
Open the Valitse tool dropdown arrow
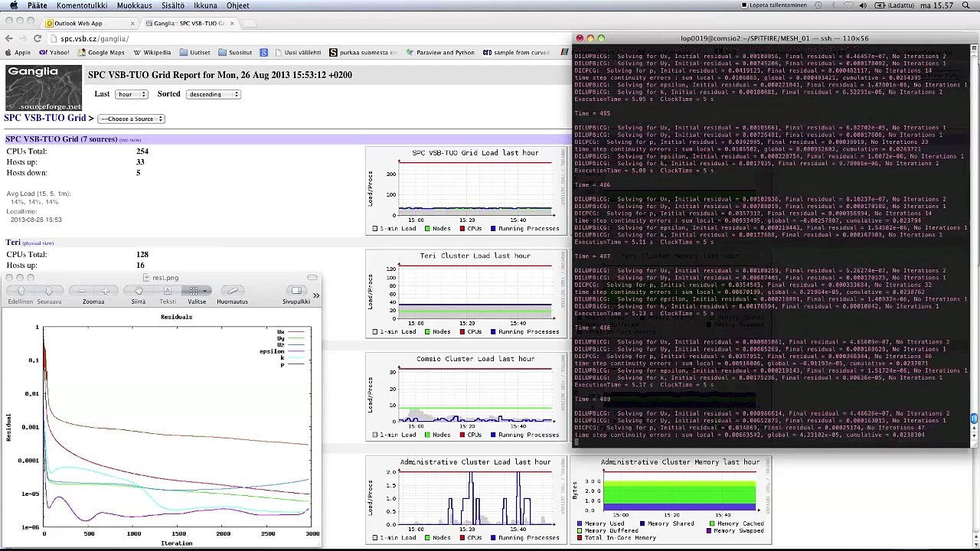206,291
